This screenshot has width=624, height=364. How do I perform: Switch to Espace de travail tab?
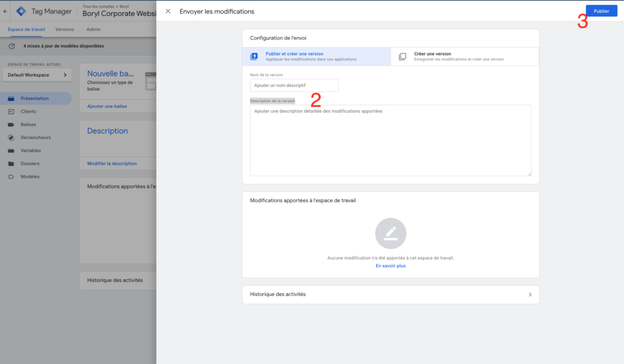point(26,29)
